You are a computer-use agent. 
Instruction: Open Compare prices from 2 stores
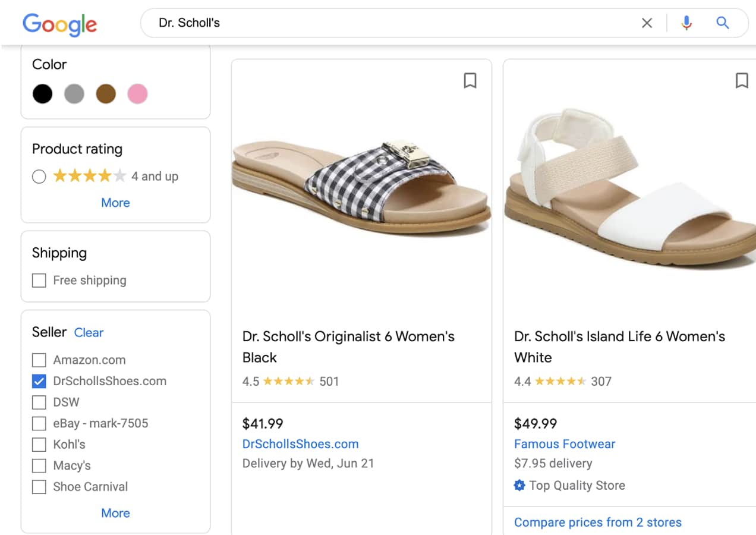(597, 523)
